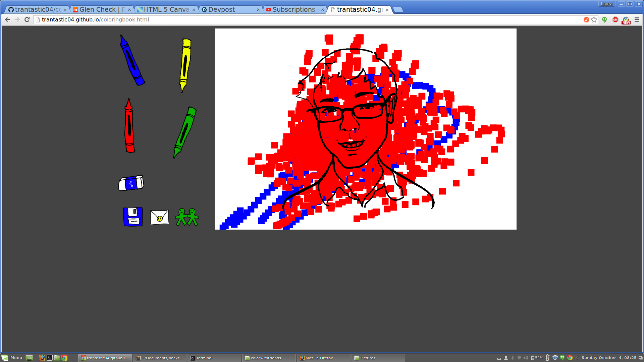Select the yellow crayon
Image resolution: width=644 pixels, height=362 pixels.
(185, 65)
